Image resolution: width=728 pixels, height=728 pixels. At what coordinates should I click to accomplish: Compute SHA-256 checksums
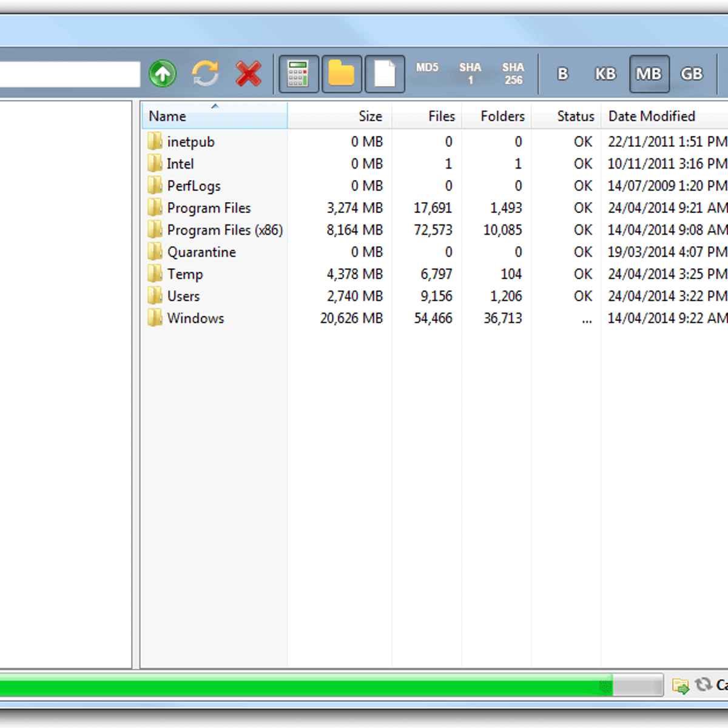(x=513, y=73)
